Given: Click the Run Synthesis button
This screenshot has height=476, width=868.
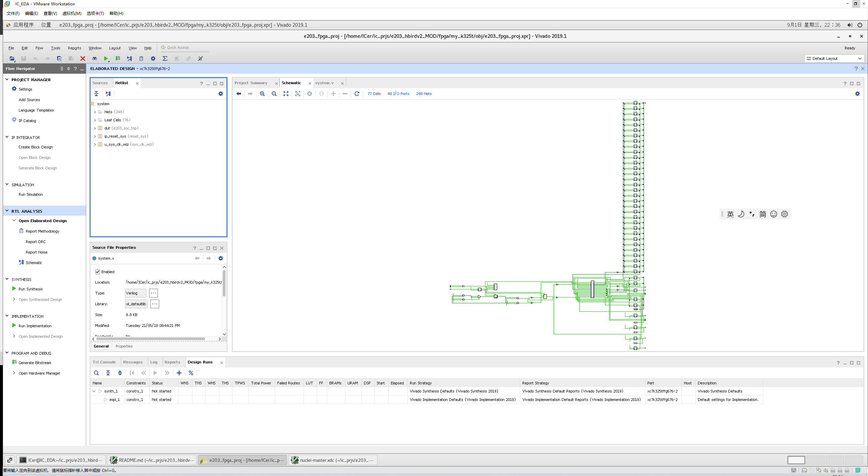Looking at the screenshot, I should (30, 288).
